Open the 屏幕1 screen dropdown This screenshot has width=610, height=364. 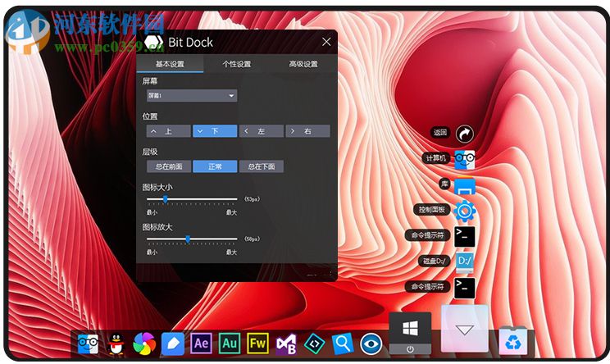pyautogui.click(x=192, y=96)
